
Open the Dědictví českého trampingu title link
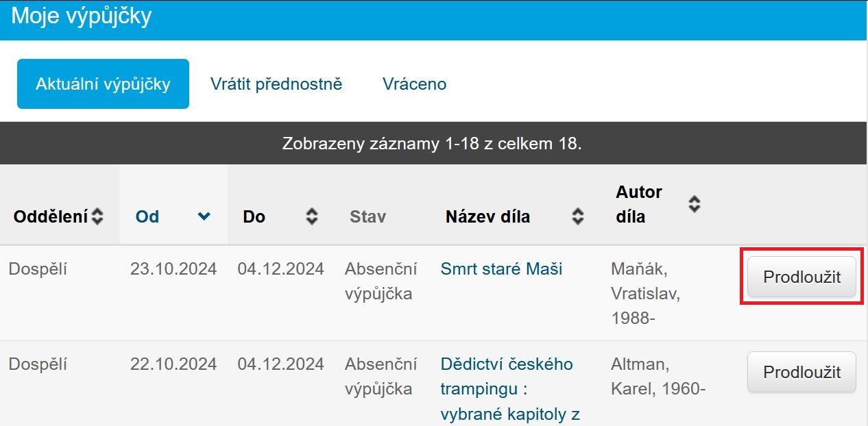[x=508, y=389]
